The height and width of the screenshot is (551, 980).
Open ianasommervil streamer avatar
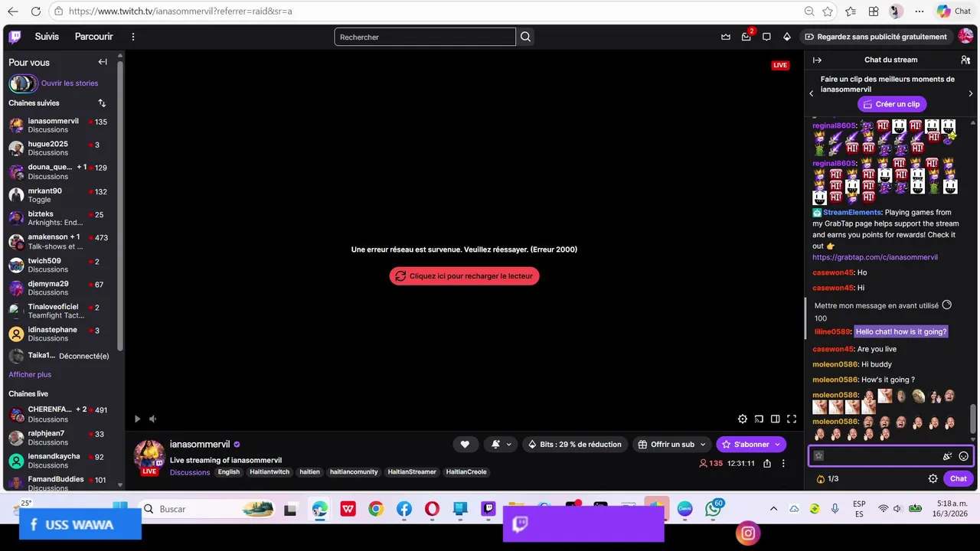click(x=149, y=455)
